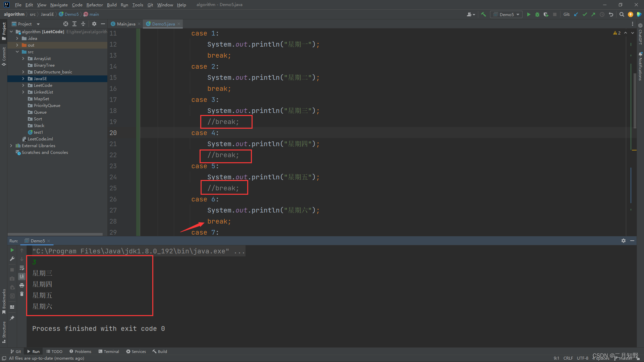The image size is (644, 362).
Task: Open the Notifications side panel
Action: click(x=640, y=66)
